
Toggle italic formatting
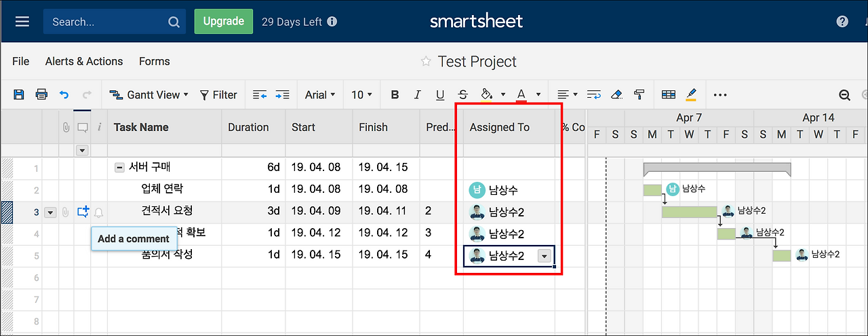(x=418, y=95)
